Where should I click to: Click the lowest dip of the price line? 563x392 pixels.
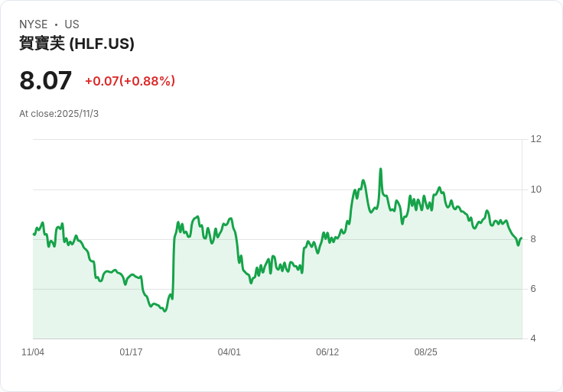click(164, 311)
